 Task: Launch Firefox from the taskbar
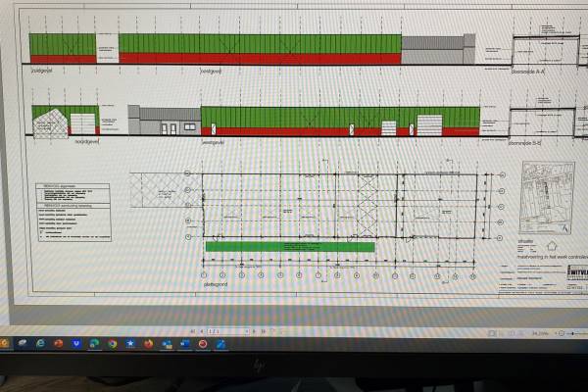coord(149,344)
